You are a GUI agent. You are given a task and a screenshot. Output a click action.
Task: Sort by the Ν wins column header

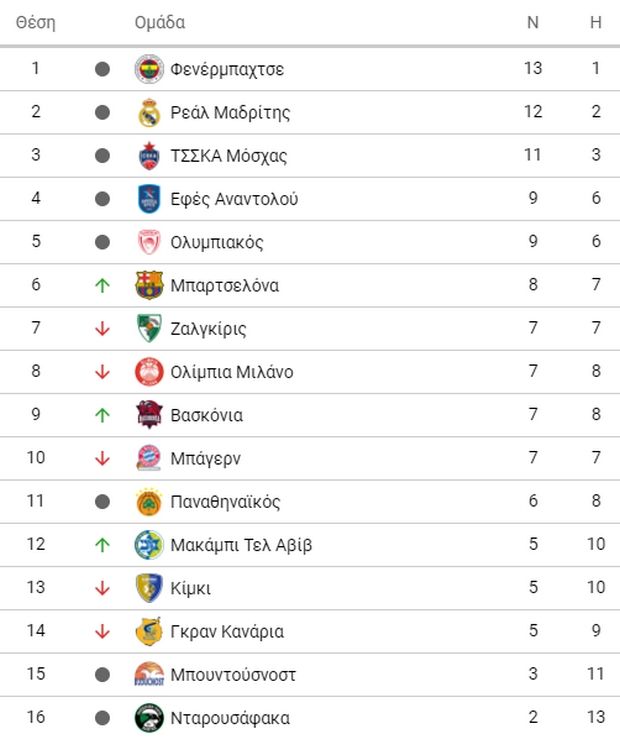click(532, 23)
